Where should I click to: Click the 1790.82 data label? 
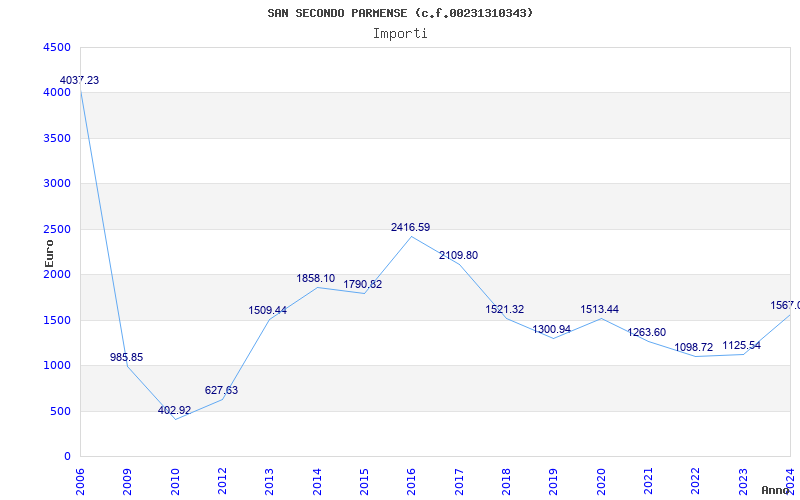pyautogui.click(x=363, y=284)
